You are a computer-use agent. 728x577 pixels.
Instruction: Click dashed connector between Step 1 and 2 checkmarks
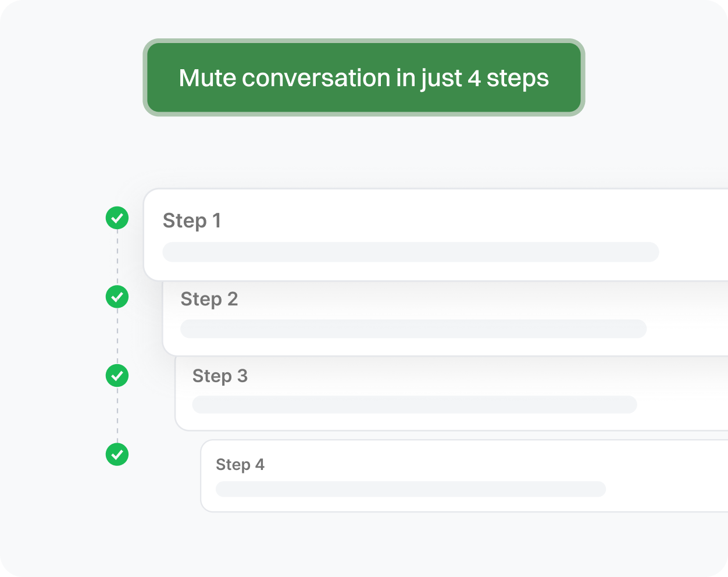click(x=117, y=258)
